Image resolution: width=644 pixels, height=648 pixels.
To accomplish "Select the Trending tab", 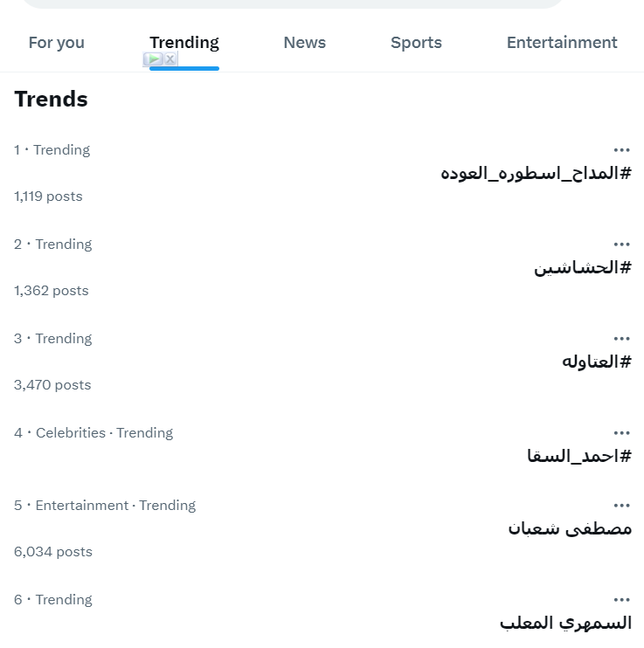I will [184, 43].
